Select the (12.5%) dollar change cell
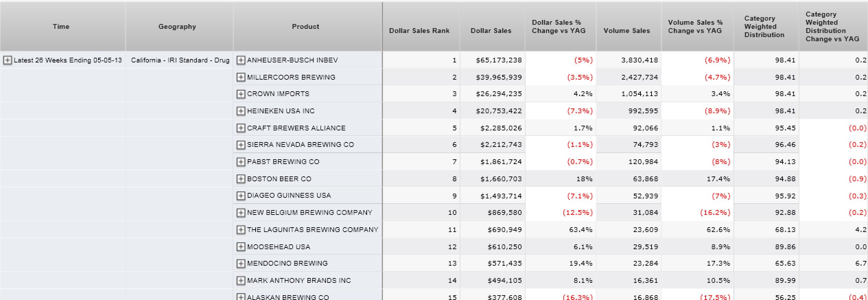This screenshot has height=300, width=868. click(x=561, y=212)
